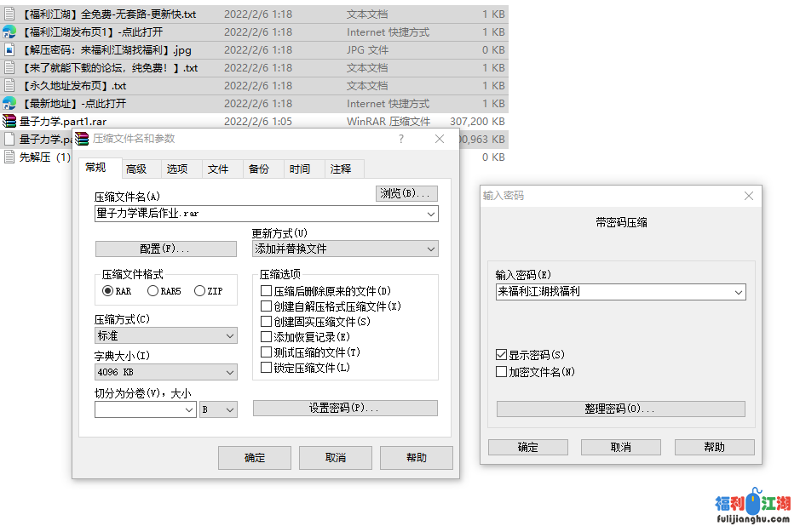Click the 【解压密码】 JPG file icon
The height and width of the screenshot is (532, 800).
(9, 50)
